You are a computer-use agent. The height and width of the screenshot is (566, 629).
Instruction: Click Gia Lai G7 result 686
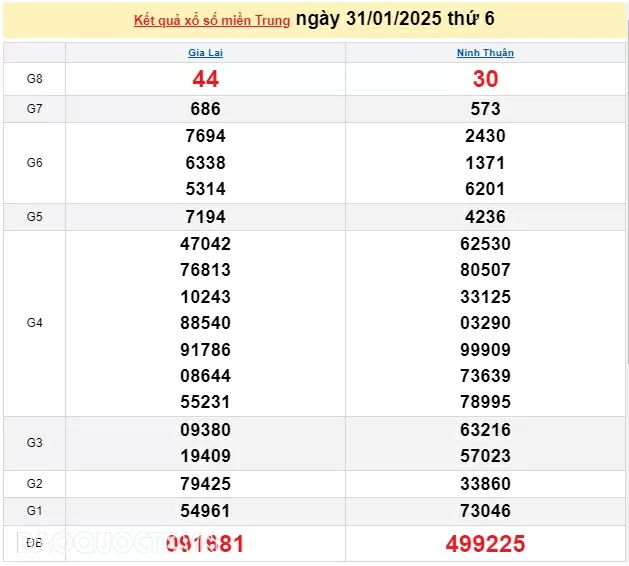click(x=205, y=109)
